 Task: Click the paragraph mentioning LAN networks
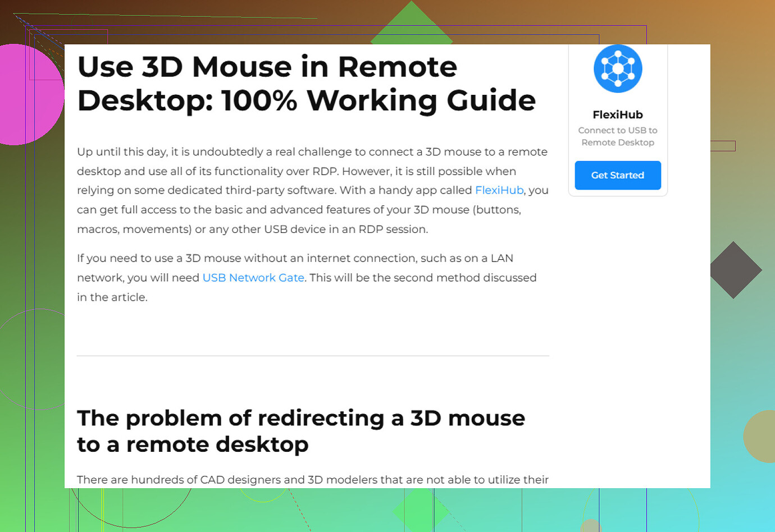coord(307,277)
